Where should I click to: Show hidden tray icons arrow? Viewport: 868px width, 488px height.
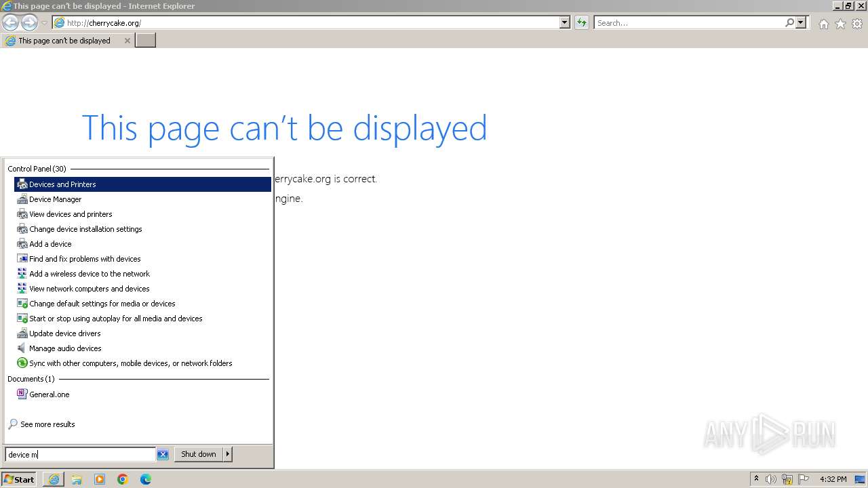(756, 479)
